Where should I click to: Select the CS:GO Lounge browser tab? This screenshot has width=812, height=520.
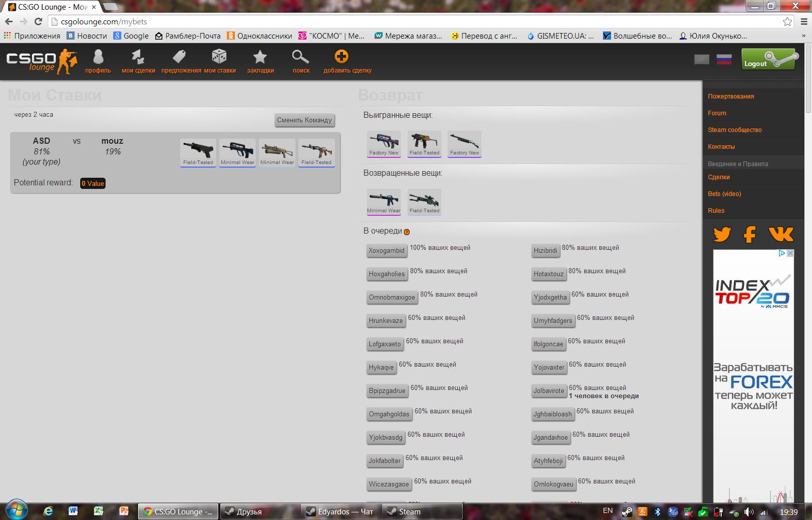(52, 7)
